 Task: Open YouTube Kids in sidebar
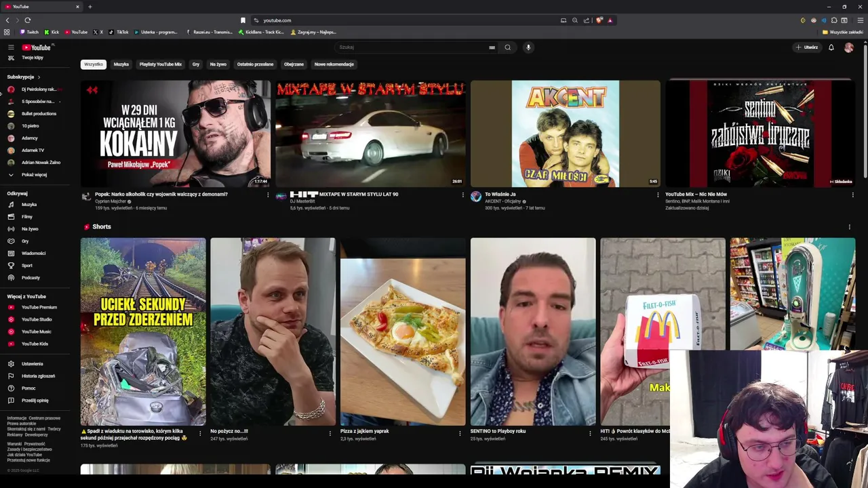(34, 344)
